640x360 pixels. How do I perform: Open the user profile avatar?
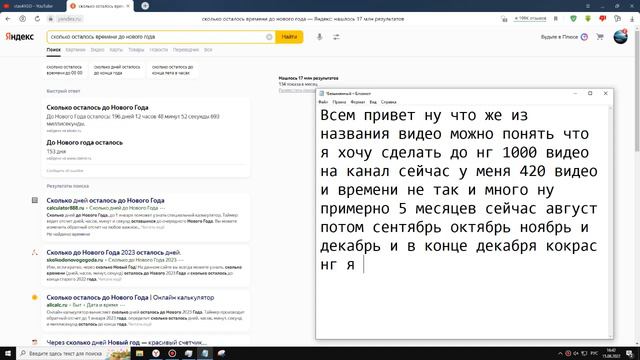(x=620, y=37)
